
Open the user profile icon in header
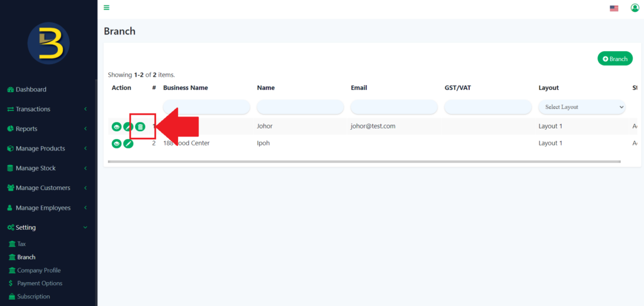(x=635, y=8)
